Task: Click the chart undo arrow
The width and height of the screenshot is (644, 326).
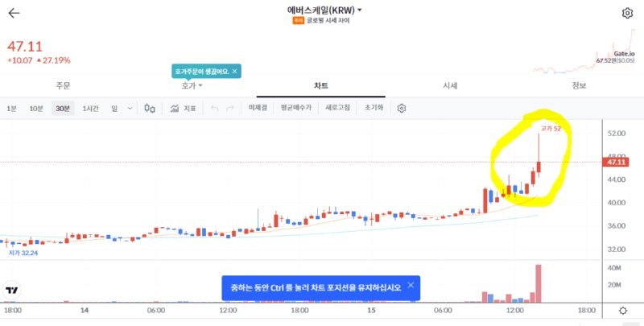Action: [x=214, y=109]
